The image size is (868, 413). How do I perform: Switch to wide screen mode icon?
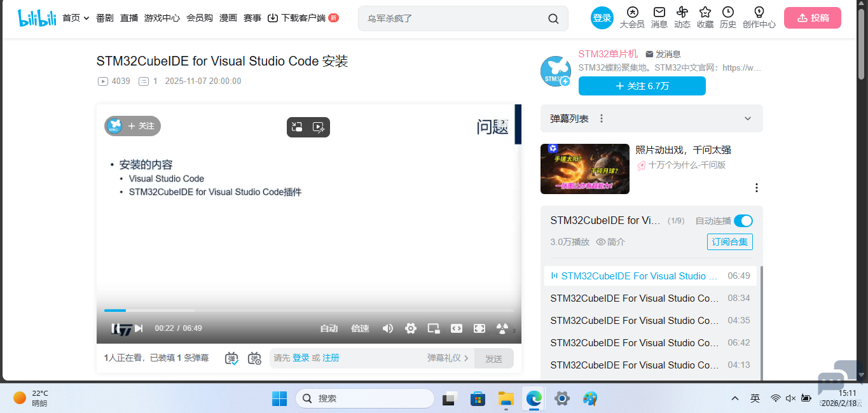coord(457,328)
